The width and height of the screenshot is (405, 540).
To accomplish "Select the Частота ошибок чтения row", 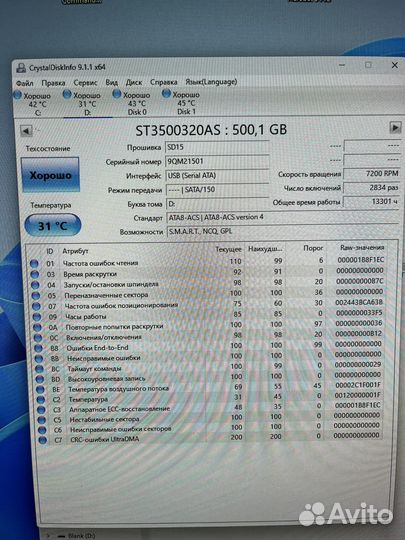I will (207, 262).
